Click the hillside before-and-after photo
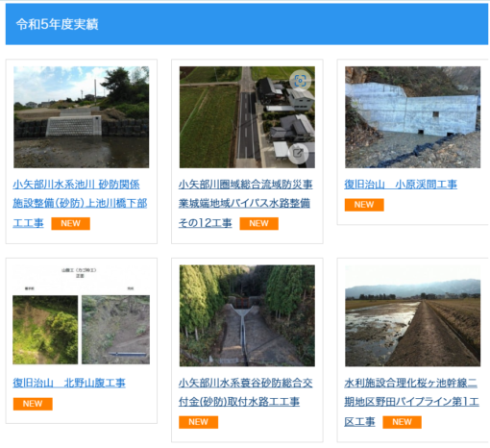This screenshot has height=448, width=490. 81,314
